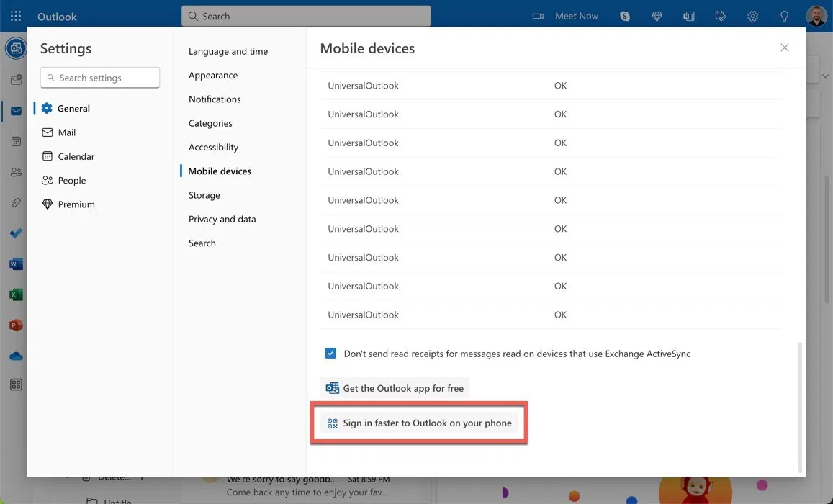
Task: Launch Word from the sidebar
Action: click(x=16, y=263)
